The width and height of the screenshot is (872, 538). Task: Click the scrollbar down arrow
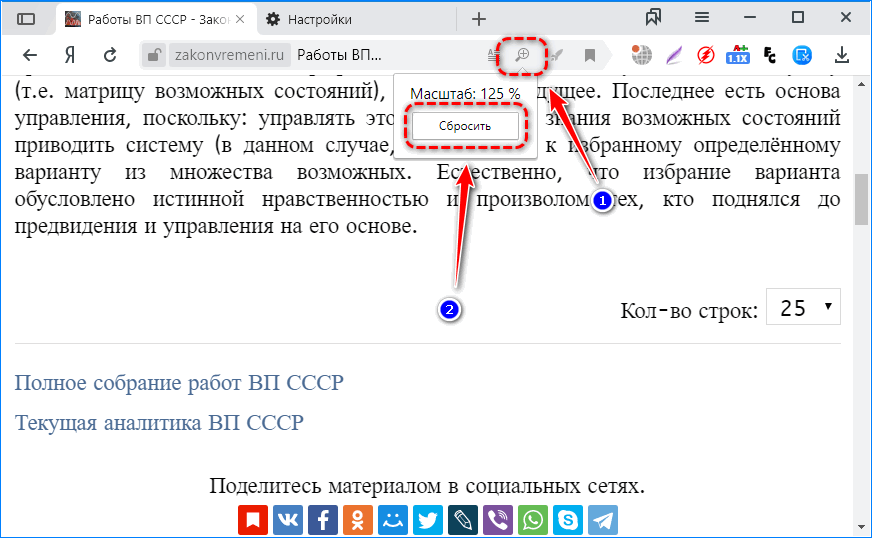click(861, 526)
